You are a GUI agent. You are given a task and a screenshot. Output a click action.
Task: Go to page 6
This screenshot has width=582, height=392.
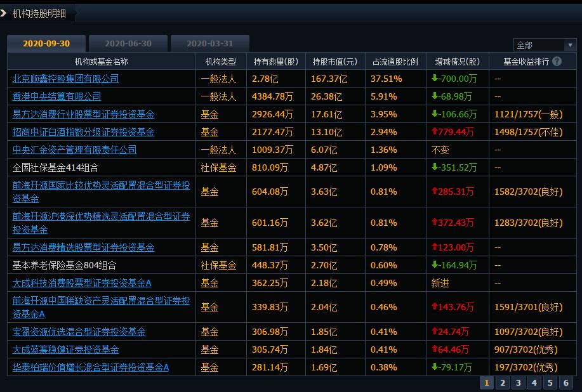pos(566,382)
